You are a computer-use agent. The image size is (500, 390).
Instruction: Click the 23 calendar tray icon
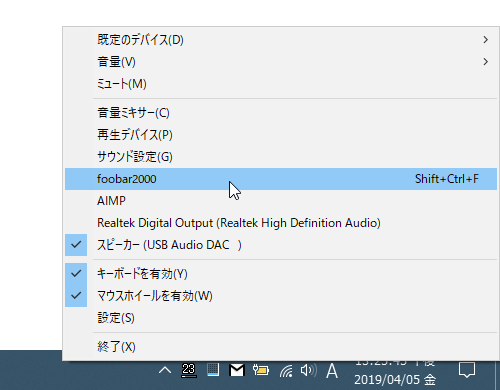click(189, 370)
